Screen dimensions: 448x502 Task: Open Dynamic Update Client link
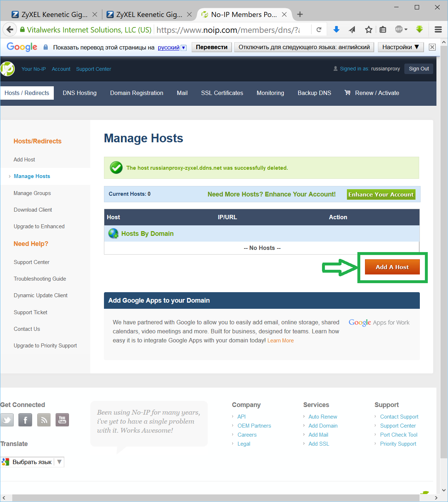tap(40, 295)
